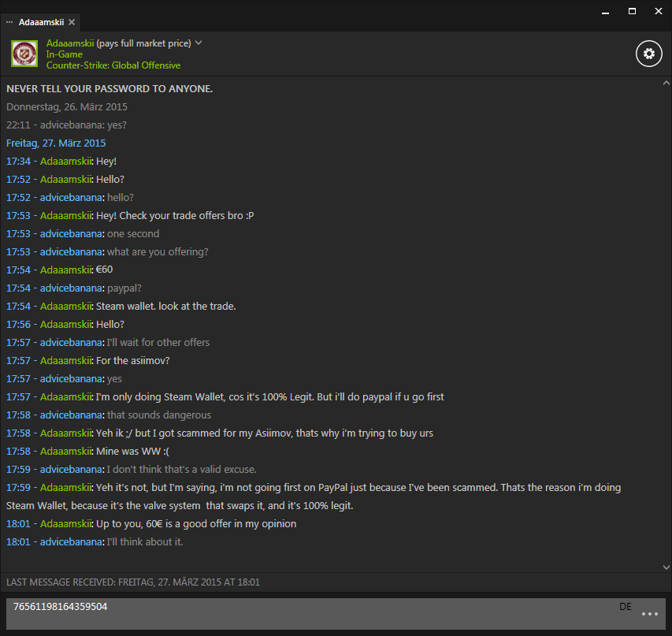Click the tab grip dots icon
This screenshot has height=636, width=672.
coord(9,22)
